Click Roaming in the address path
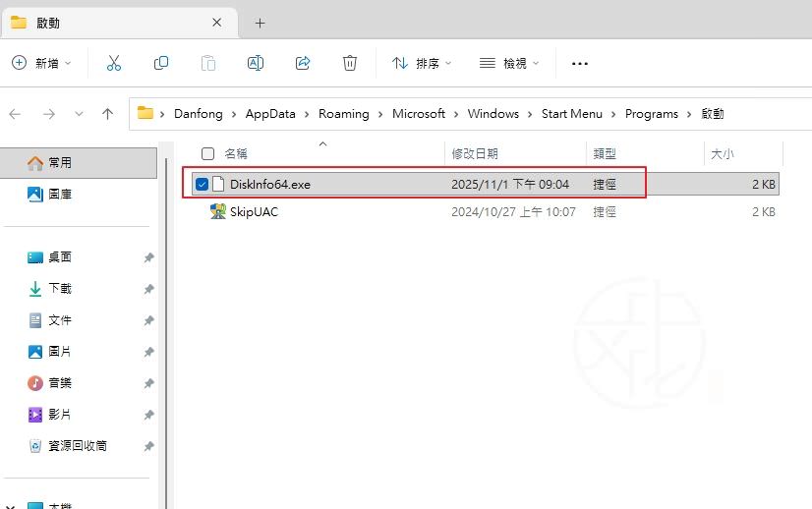The height and width of the screenshot is (509, 812). tap(344, 114)
